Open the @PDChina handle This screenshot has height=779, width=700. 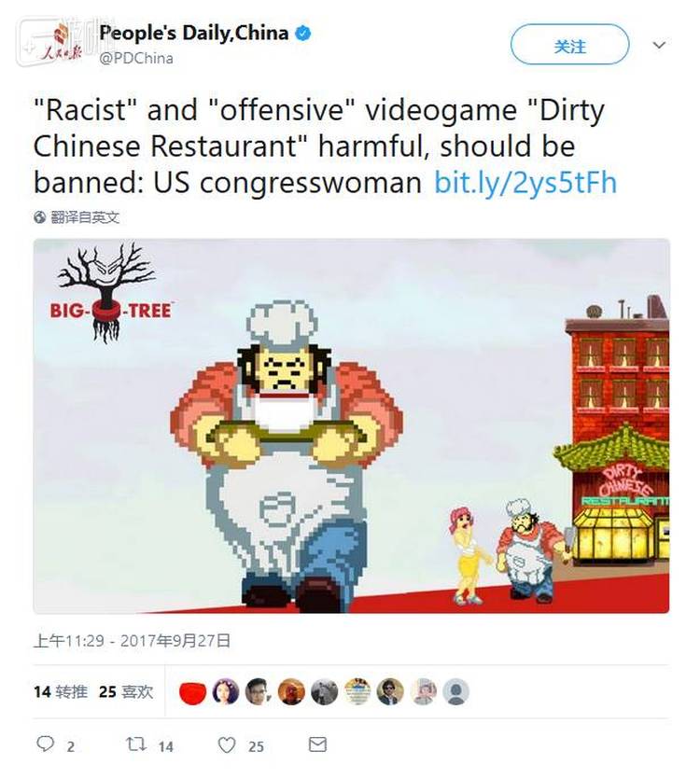point(136,59)
